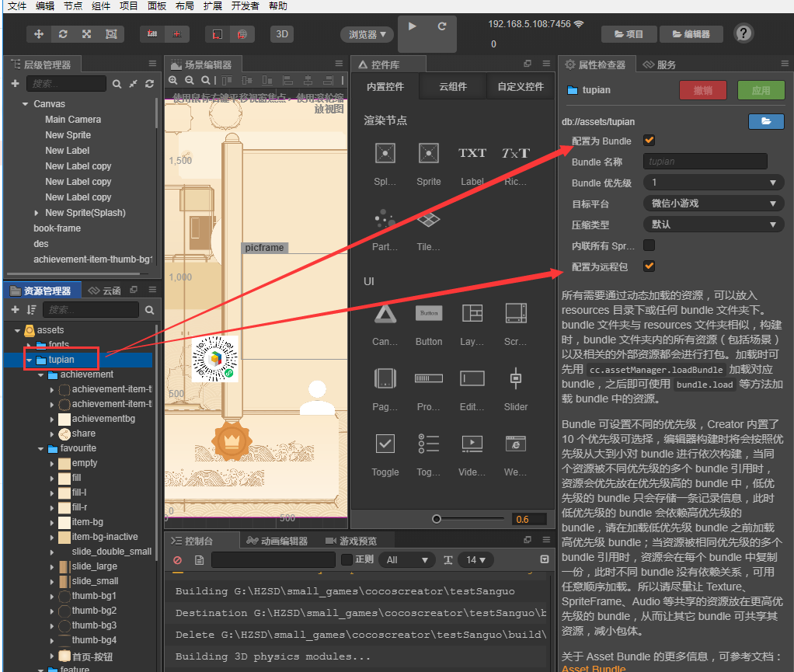
Task: Clear the console log
Action: pos(177,559)
